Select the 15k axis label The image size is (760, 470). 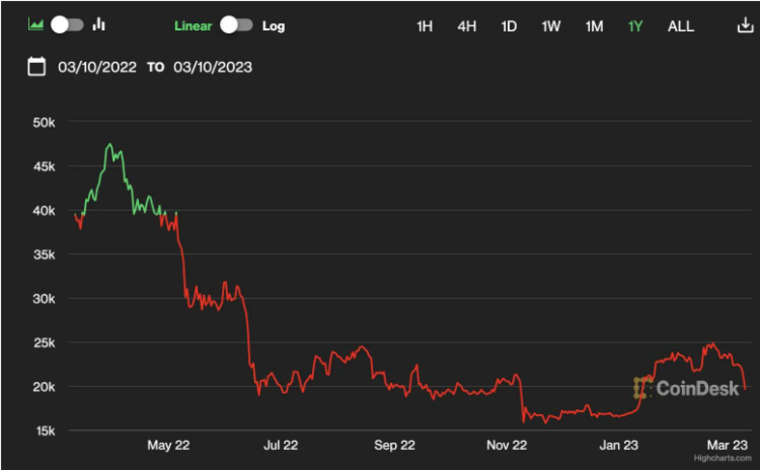point(46,431)
